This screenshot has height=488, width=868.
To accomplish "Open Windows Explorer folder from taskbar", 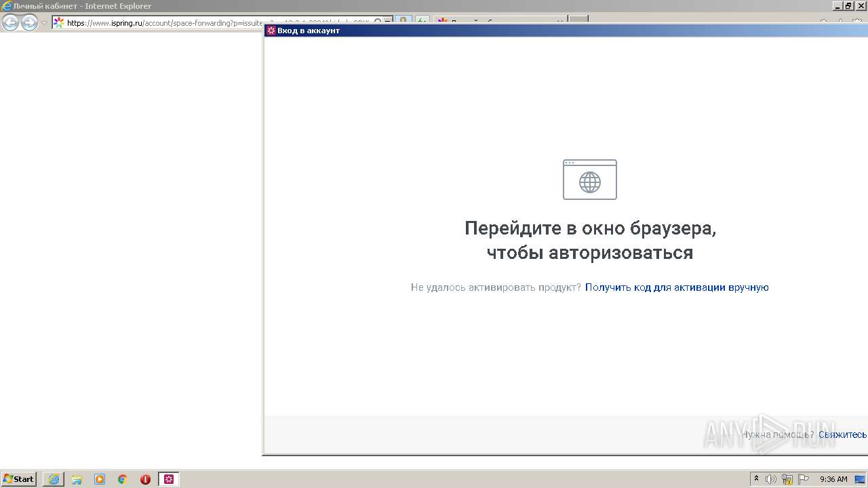I will pyautogui.click(x=77, y=479).
